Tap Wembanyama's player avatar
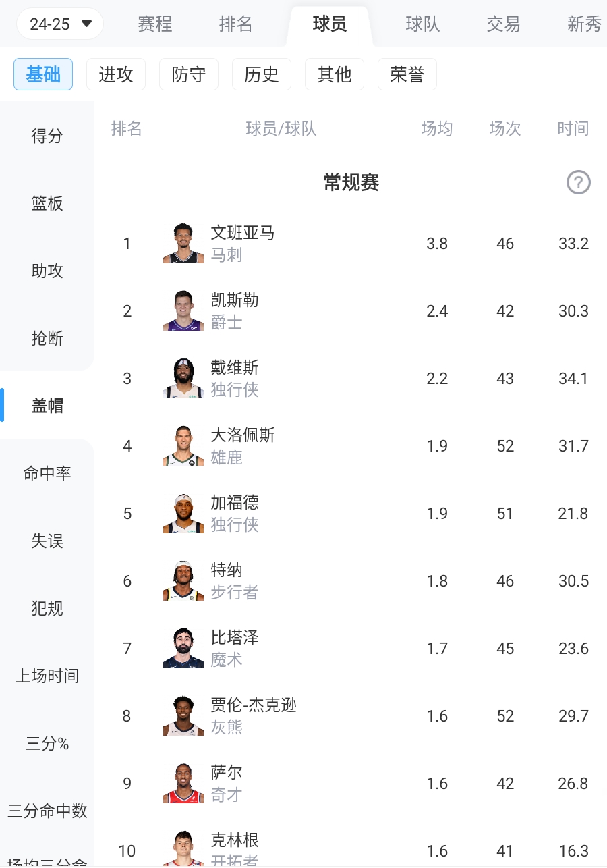 point(183,243)
